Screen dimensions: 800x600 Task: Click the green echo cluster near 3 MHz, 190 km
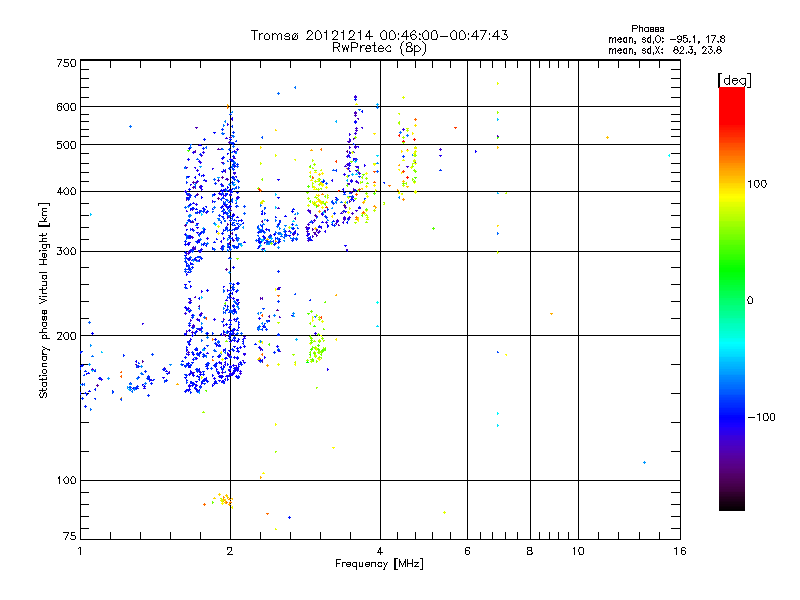point(316,347)
